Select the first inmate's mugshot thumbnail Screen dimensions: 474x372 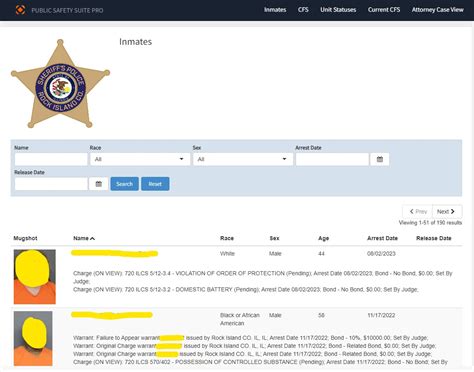[35, 277]
